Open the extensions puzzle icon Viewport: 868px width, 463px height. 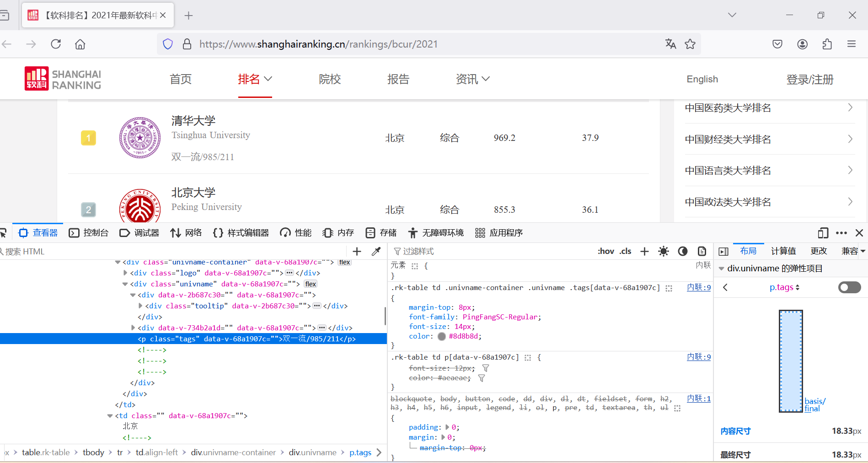(827, 44)
